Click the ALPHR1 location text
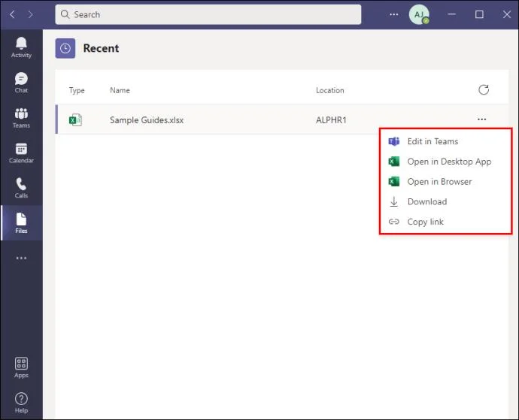 click(x=331, y=120)
